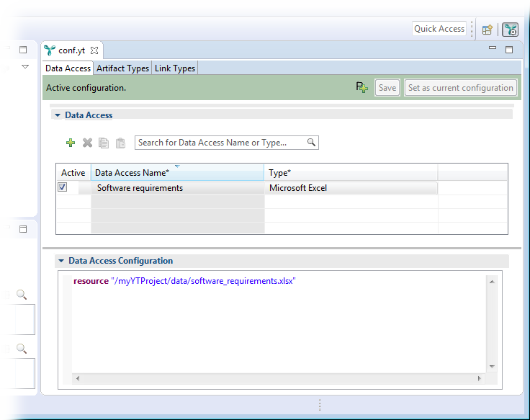Collapse the Data Access Configuration section
530x420 pixels.
[60, 261]
